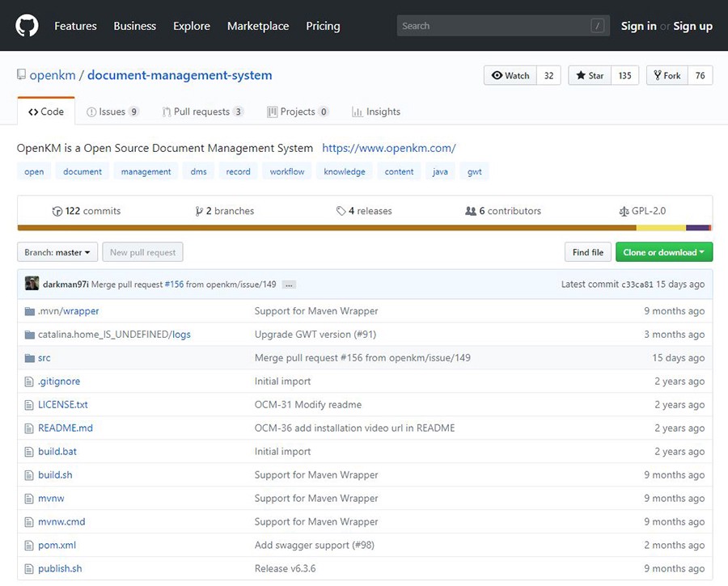Screen dimensions: 728x586
Task: Watch the repository with the eye button
Action: click(x=510, y=76)
